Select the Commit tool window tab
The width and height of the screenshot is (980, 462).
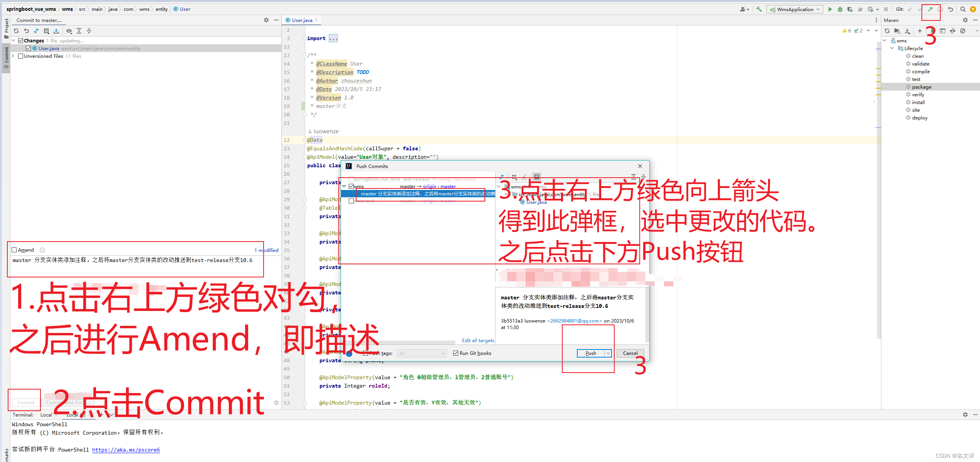point(6,57)
